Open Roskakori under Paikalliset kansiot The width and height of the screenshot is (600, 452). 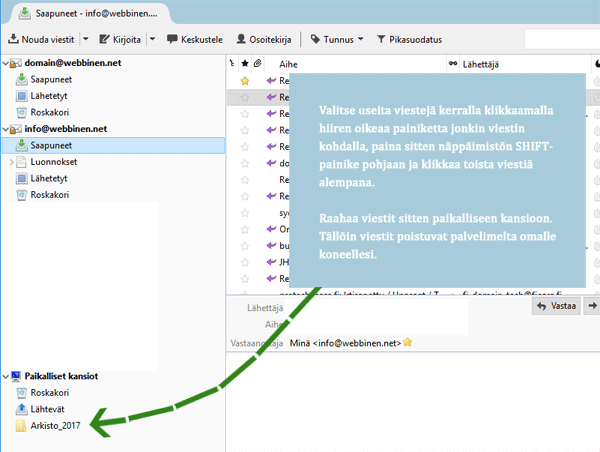click(50, 393)
